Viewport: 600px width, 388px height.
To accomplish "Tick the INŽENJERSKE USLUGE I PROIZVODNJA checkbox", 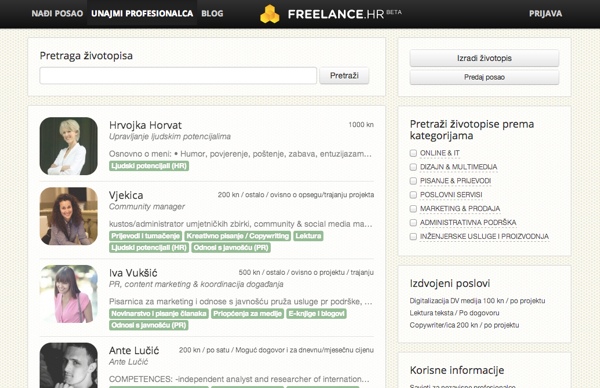I will tap(413, 236).
